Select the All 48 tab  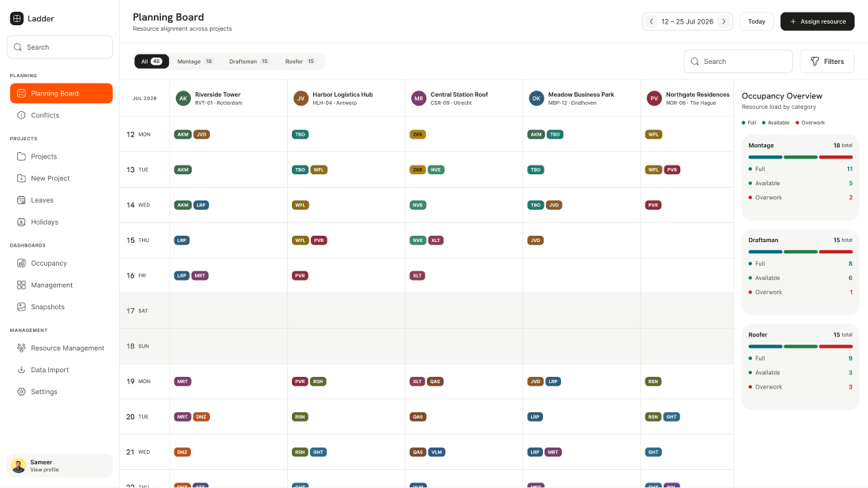152,61
